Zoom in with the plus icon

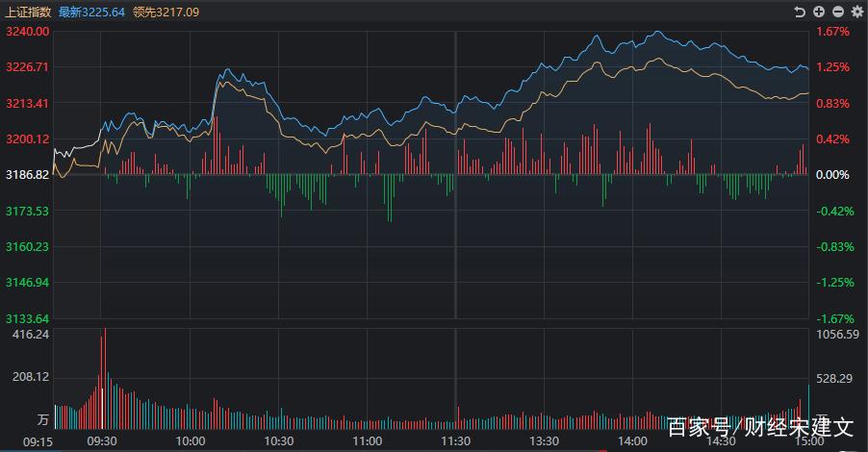(x=819, y=12)
